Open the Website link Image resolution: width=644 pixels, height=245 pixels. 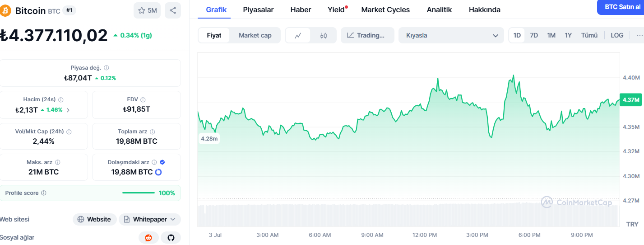[95, 219]
